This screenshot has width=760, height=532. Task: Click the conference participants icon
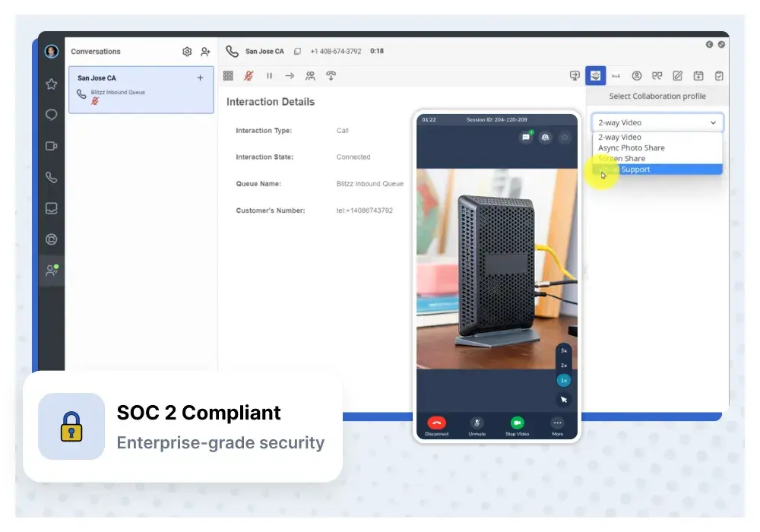tap(310, 75)
